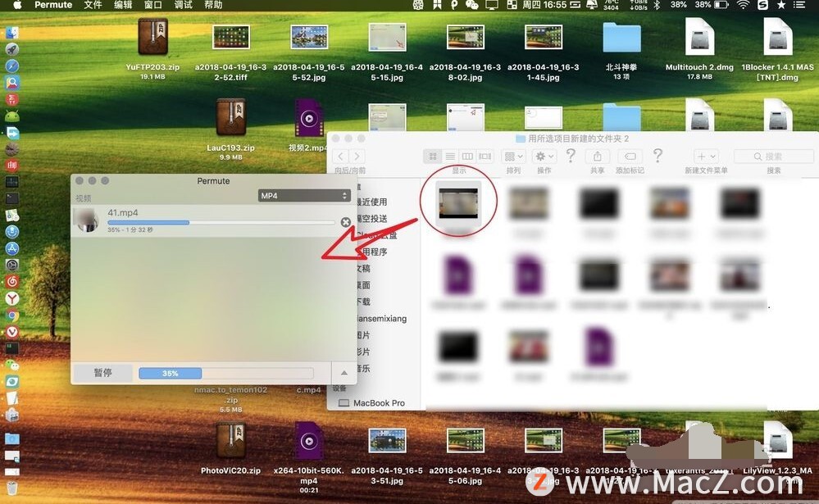
Task: Open the Permute application menu
Action: click(53, 5)
